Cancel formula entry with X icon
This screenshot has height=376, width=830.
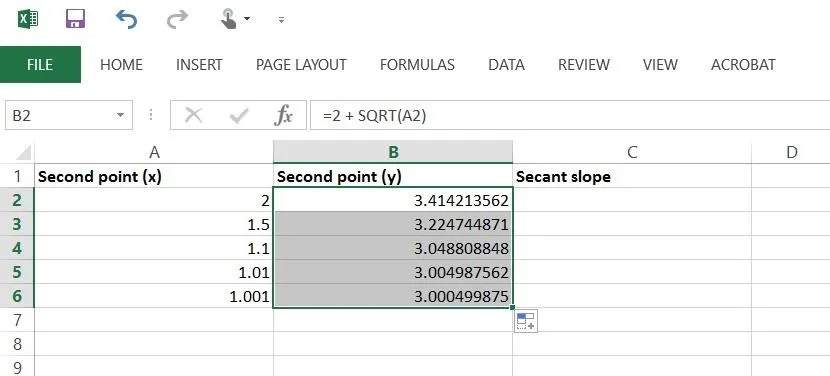click(x=194, y=115)
